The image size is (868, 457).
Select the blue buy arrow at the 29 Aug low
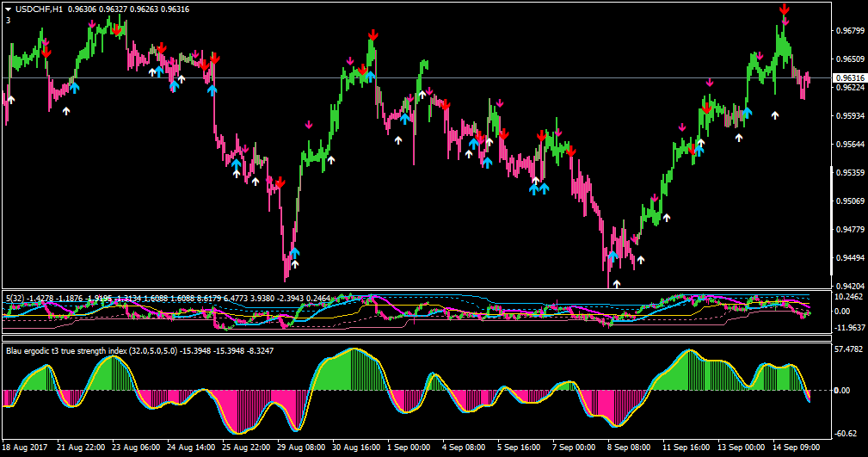tap(294, 252)
